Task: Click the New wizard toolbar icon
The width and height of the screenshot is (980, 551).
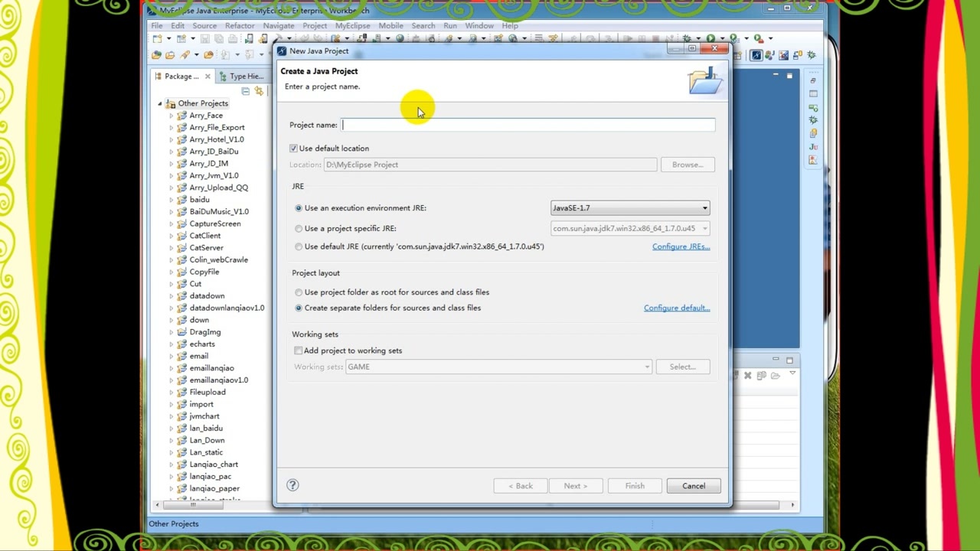Action: (x=158, y=38)
